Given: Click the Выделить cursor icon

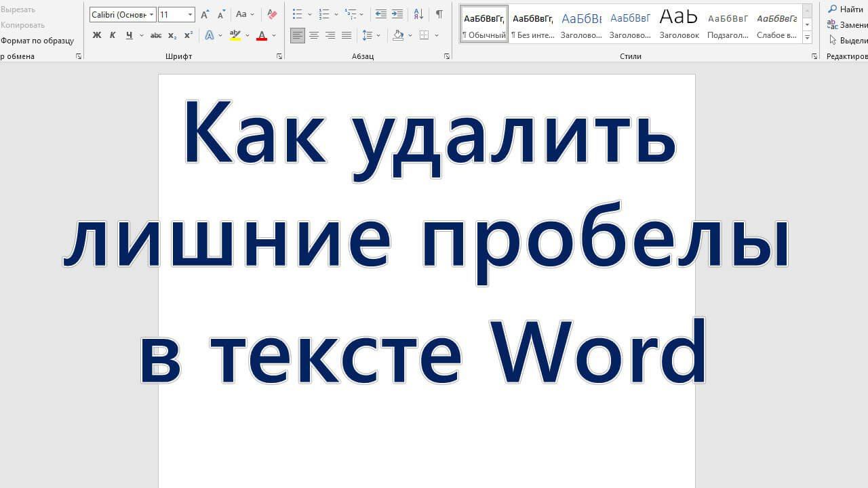Looking at the screenshot, I should pyautogui.click(x=833, y=40).
